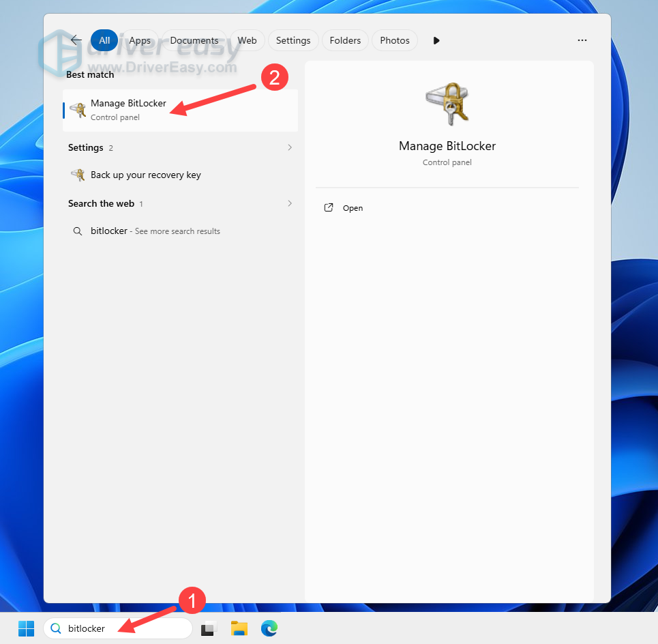Click the Back up your recovery key icon
Screen dimensions: 658x644
click(x=78, y=175)
